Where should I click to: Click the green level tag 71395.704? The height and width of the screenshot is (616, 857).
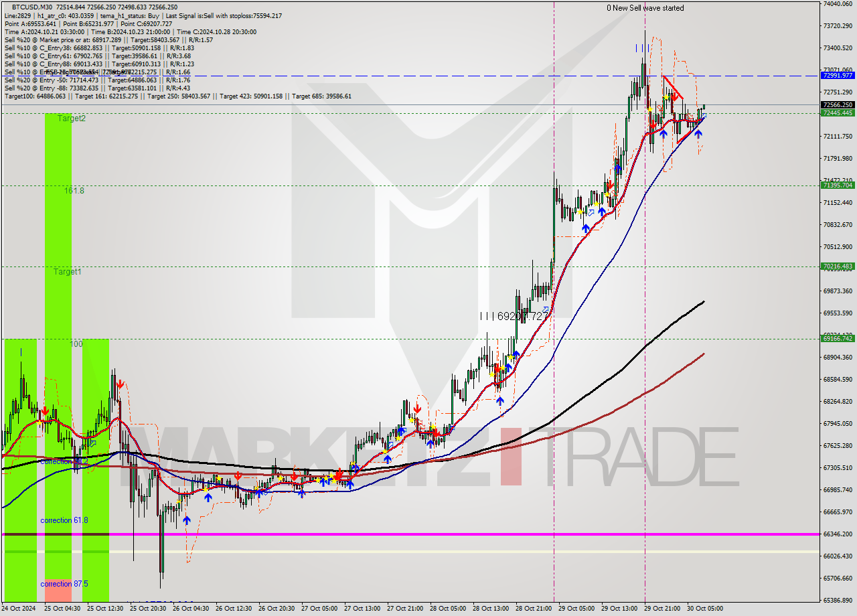[838, 185]
